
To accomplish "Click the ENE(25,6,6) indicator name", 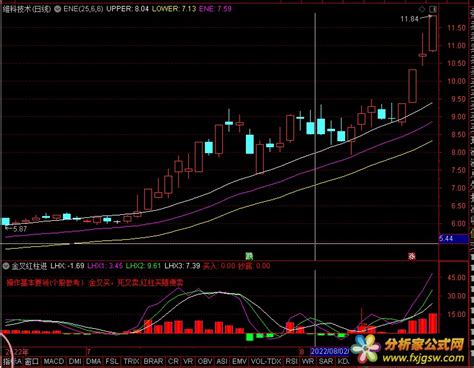I will (x=83, y=9).
